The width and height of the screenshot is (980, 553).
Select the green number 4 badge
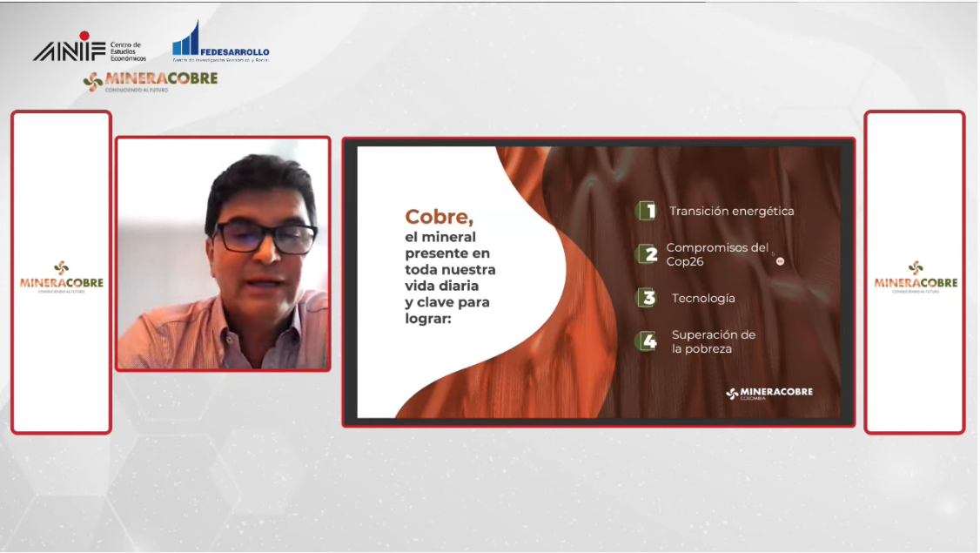tap(648, 341)
